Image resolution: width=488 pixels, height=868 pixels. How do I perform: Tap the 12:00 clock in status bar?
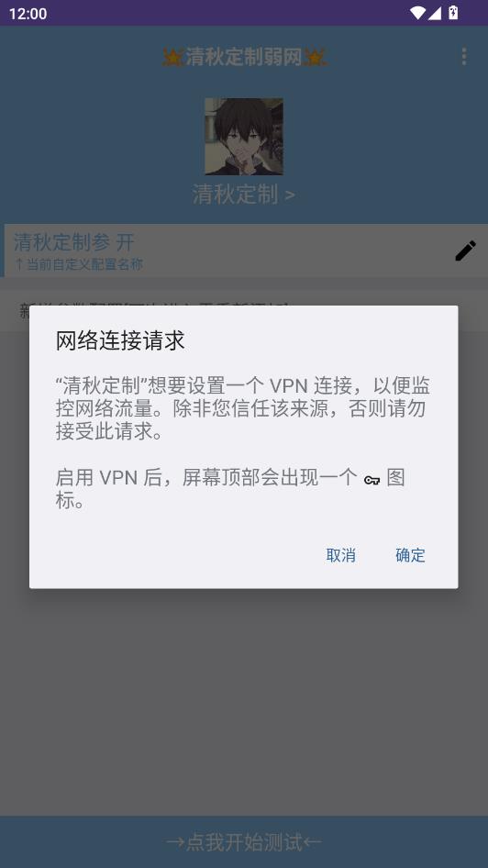click(28, 13)
